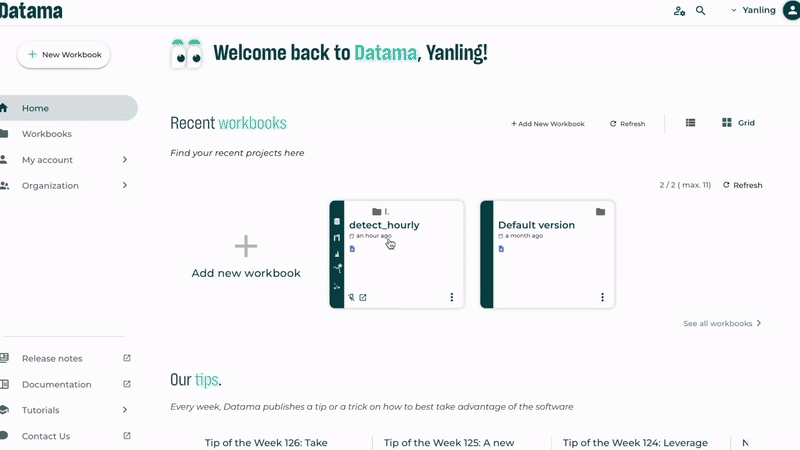The image size is (800, 450).
Task: Switch to list view layout
Action: click(x=690, y=122)
